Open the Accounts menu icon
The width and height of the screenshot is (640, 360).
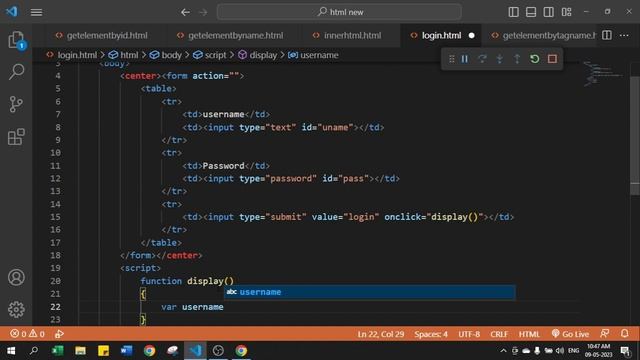(16, 278)
